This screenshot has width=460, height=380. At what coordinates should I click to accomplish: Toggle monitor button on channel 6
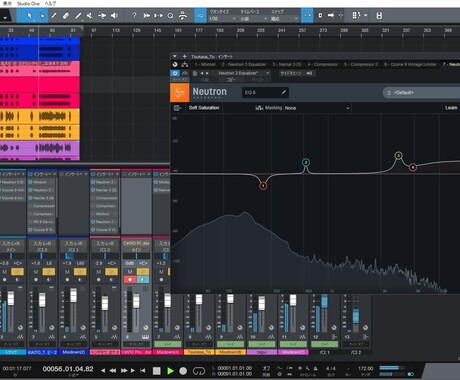[143, 280]
